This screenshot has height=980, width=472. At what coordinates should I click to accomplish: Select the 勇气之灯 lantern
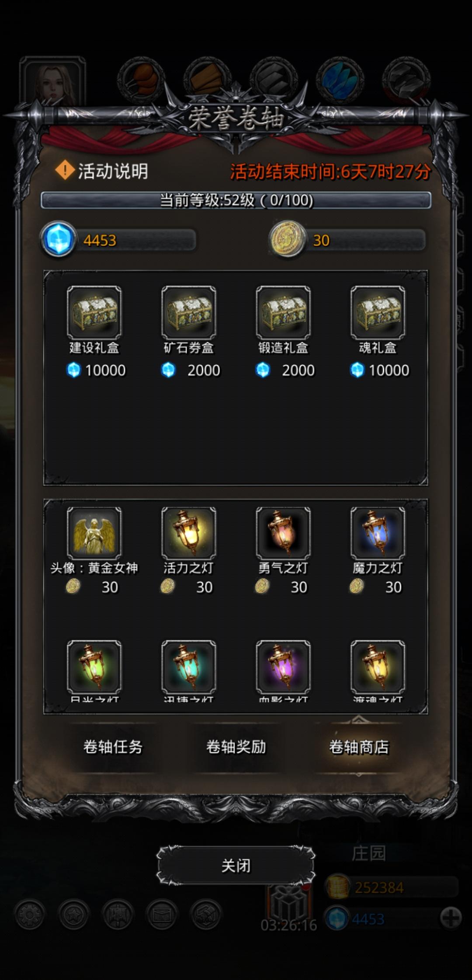(x=283, y=533)
